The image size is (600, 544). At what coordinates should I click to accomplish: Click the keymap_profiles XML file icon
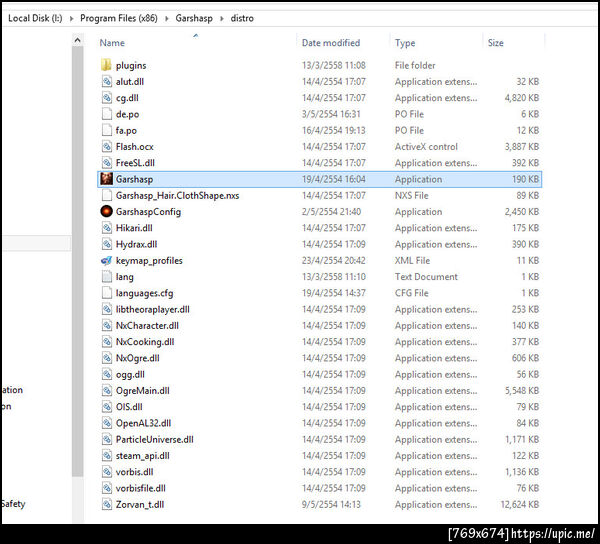click(x=106, y=260)
